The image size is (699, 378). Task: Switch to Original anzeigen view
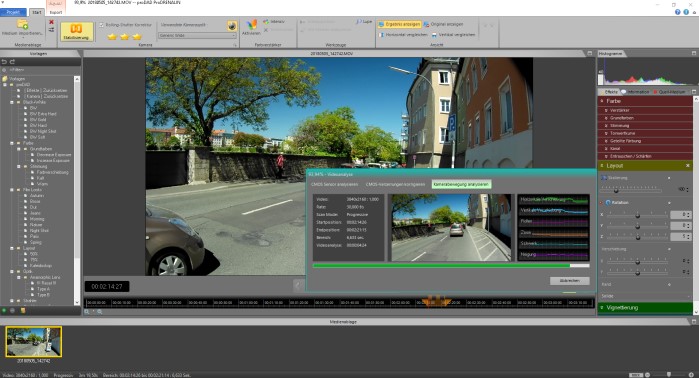coord(444,24)
